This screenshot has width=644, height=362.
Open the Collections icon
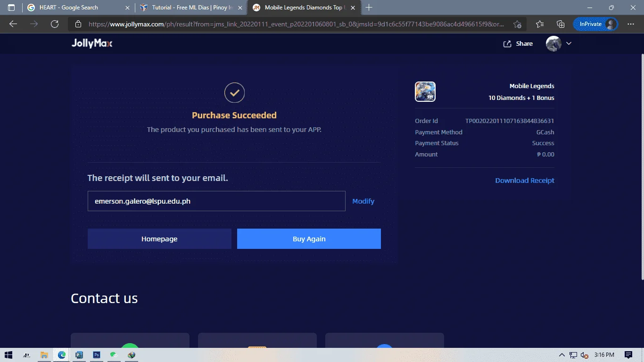(561, 24)
